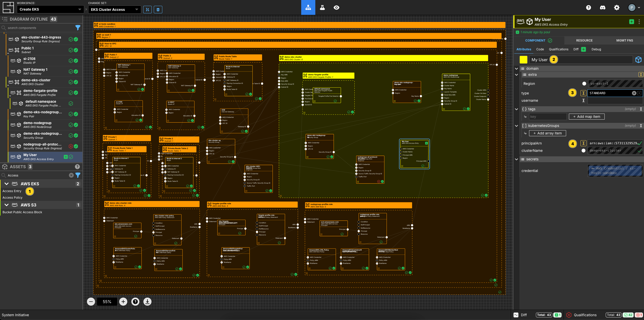Open the Code subtab
The height and width of the screenshot is (320, 644).
click(540, 49)
